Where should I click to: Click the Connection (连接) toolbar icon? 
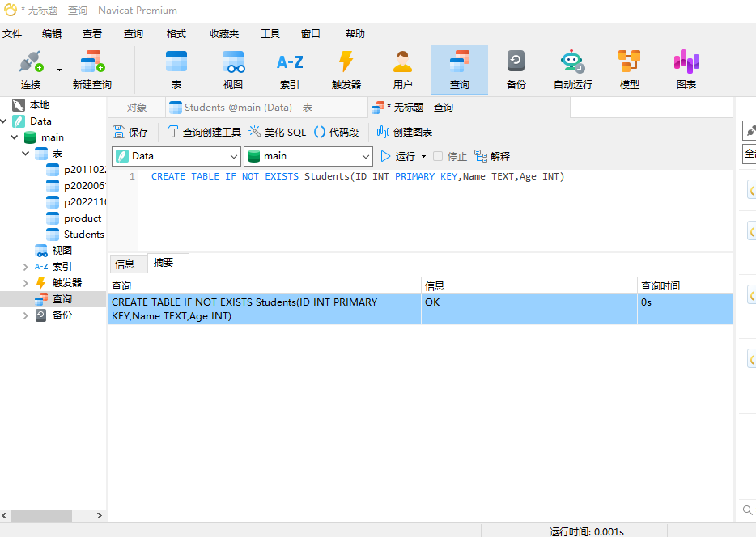click(31, 70)
